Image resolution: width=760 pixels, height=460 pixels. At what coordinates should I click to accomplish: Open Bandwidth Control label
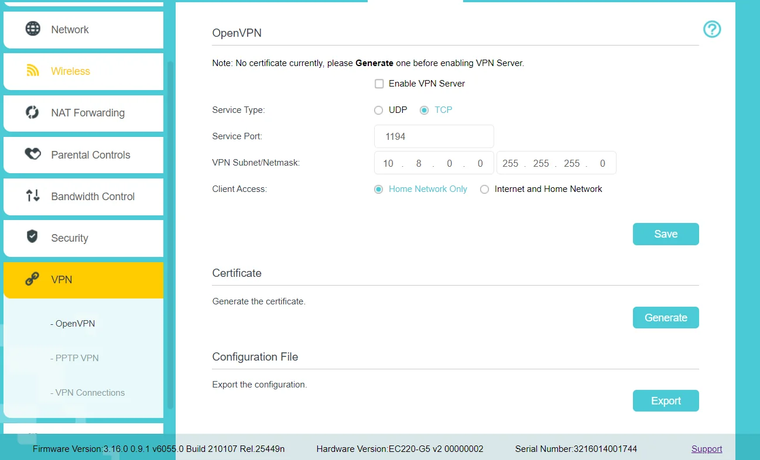point(93,196)
